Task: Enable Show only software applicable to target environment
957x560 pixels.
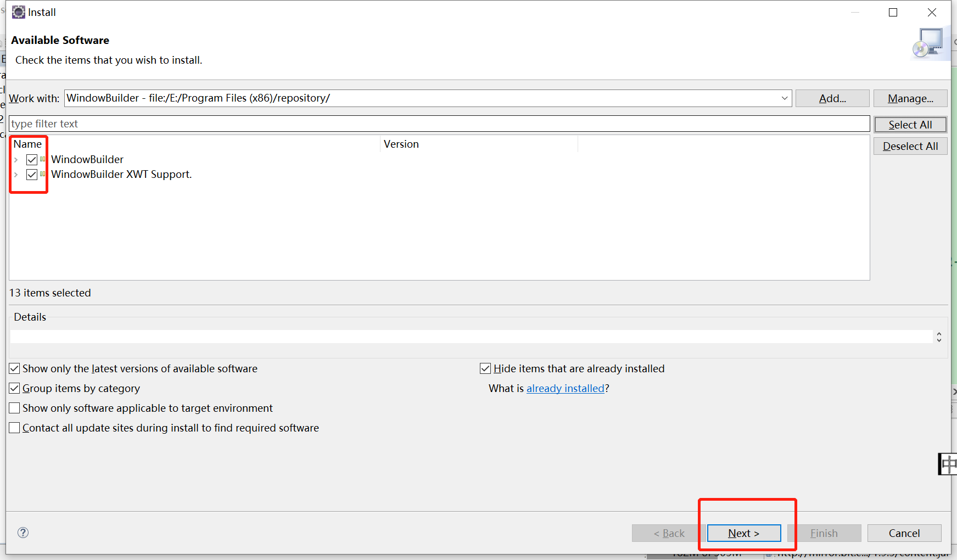Action: (15, 408)
